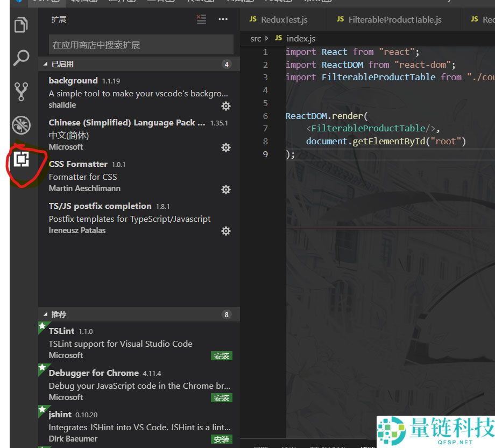Focus the extension marketplace search box

coord(141,45)
